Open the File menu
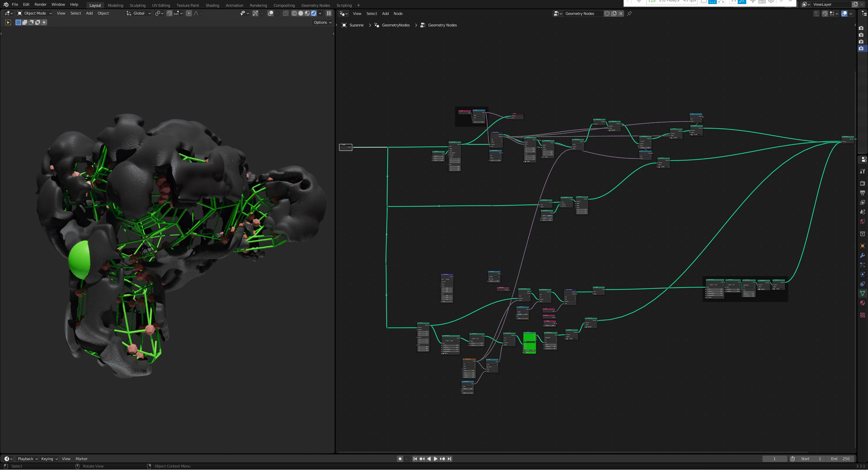Image resolution: width=868 pixels, height=470 pixels. click(15, 5)
